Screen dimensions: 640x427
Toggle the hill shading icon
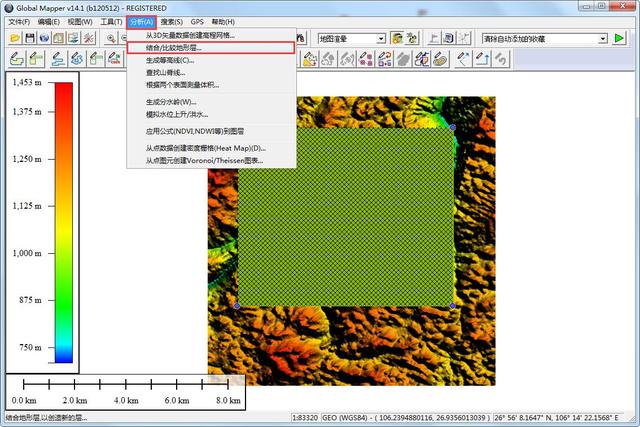point(397,38)
